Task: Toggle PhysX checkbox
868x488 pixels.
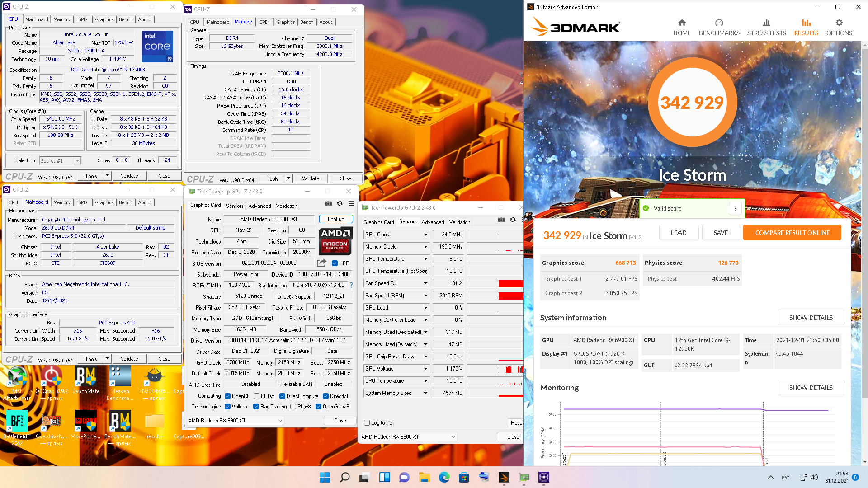Action: (293, 406)
